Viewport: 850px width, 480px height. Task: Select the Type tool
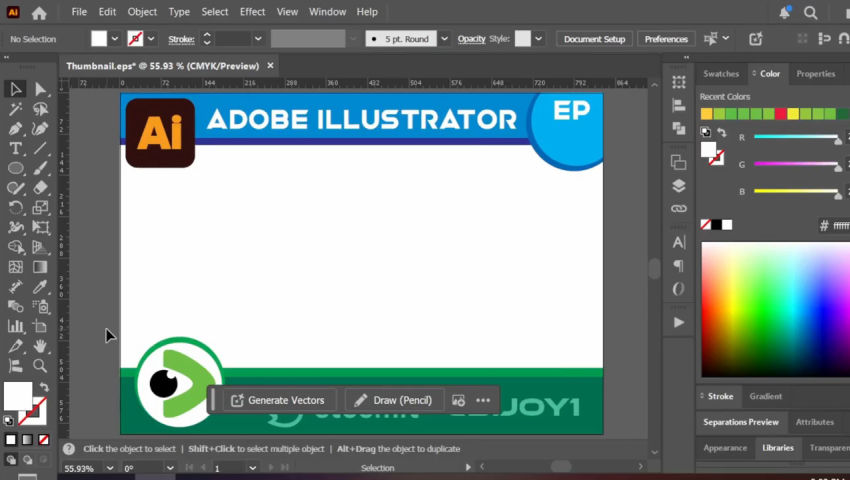(x=16, y=148)
